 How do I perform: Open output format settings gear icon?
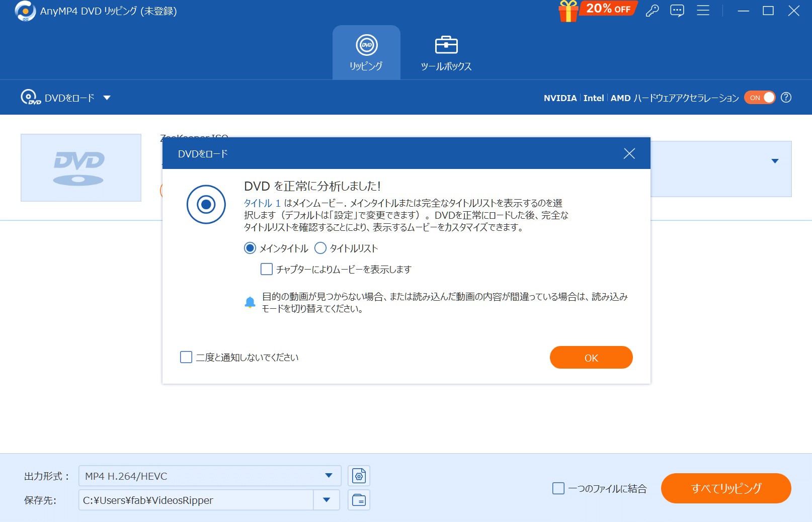pyautogui.click(x=359, y=476)
